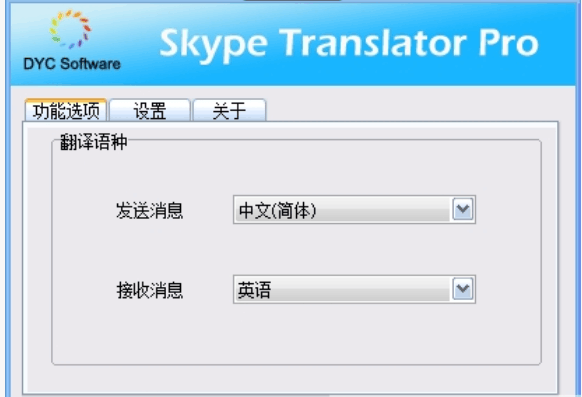Image resolution: width=582 pixels, height=397 pixels.
Task: Click the DYC Software text under logo
Action: click(x=72, y=64)
